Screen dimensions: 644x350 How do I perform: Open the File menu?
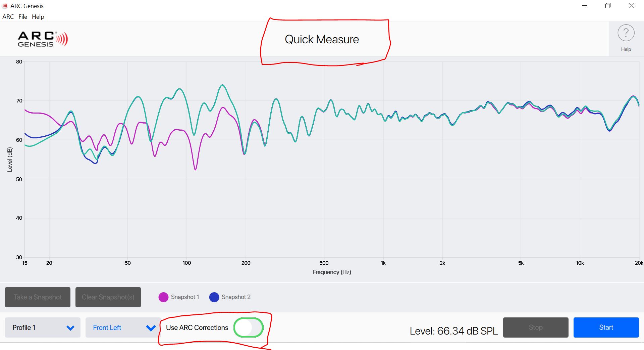pos(23,17)
